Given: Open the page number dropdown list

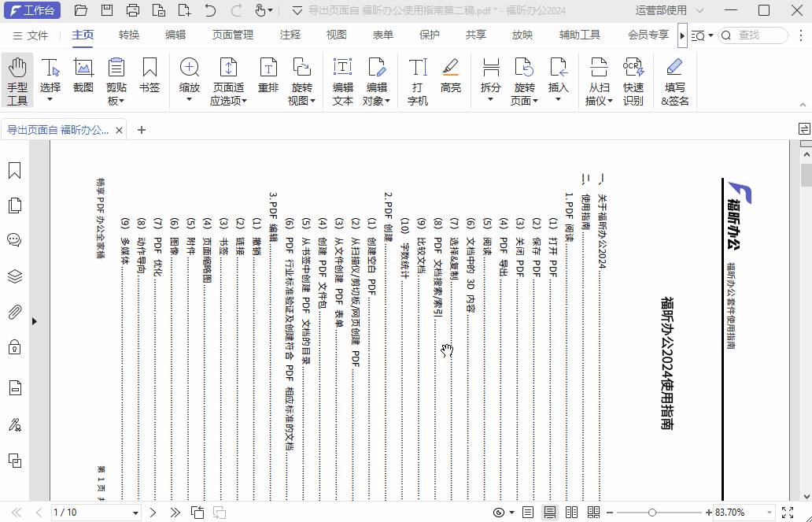Looking at the screenshot, I should pos(136,513).
